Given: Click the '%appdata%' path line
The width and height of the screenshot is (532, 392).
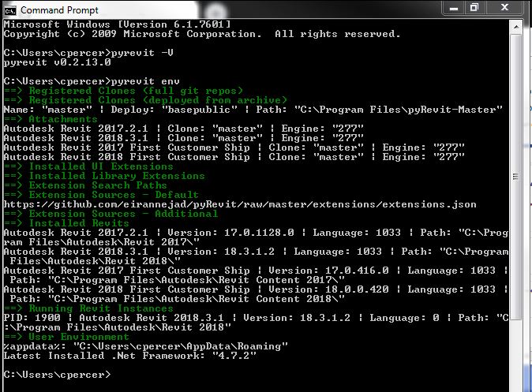Looking at the screenshot, I should click(x=146, y=347).
